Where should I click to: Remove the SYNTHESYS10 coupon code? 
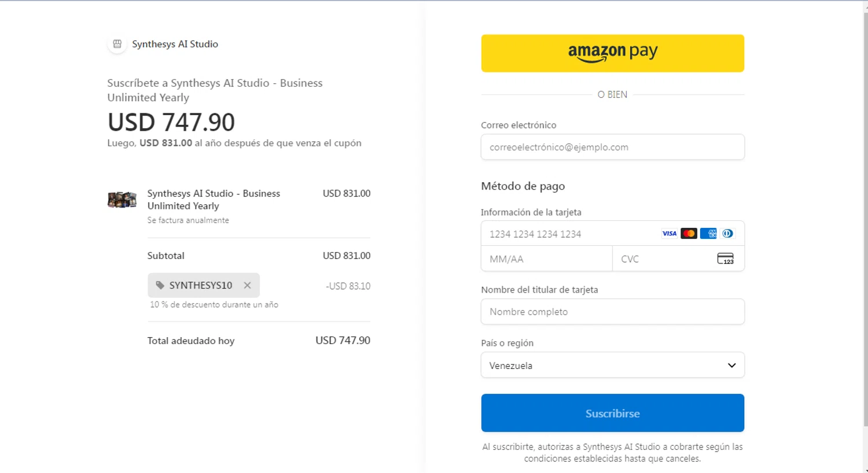pos(247,285)
